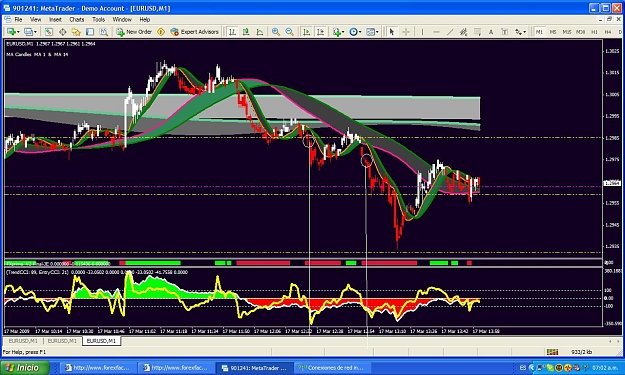The image size is (625, 375).
Task: Select the Equidistant Channel tool
Action: (x=463, y=32)
